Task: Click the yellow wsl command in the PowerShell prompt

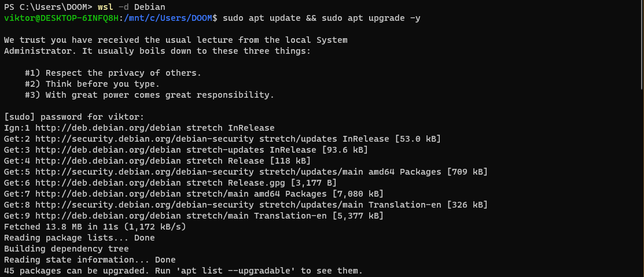Action: [105, 7]
